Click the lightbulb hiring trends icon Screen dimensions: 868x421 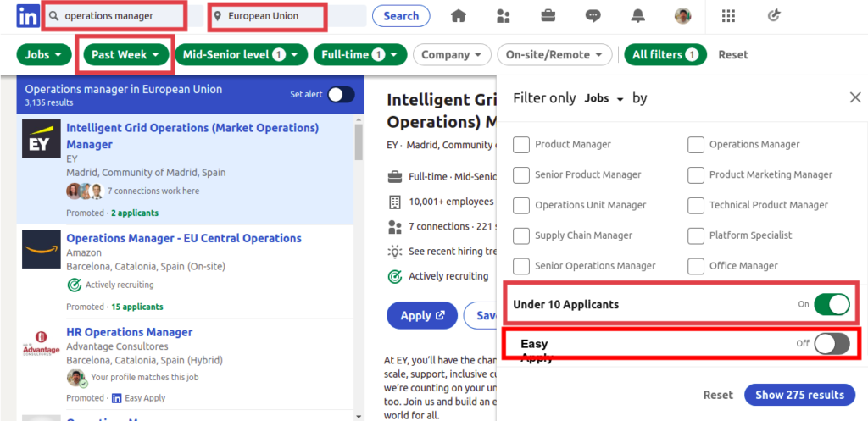(395, 252)
